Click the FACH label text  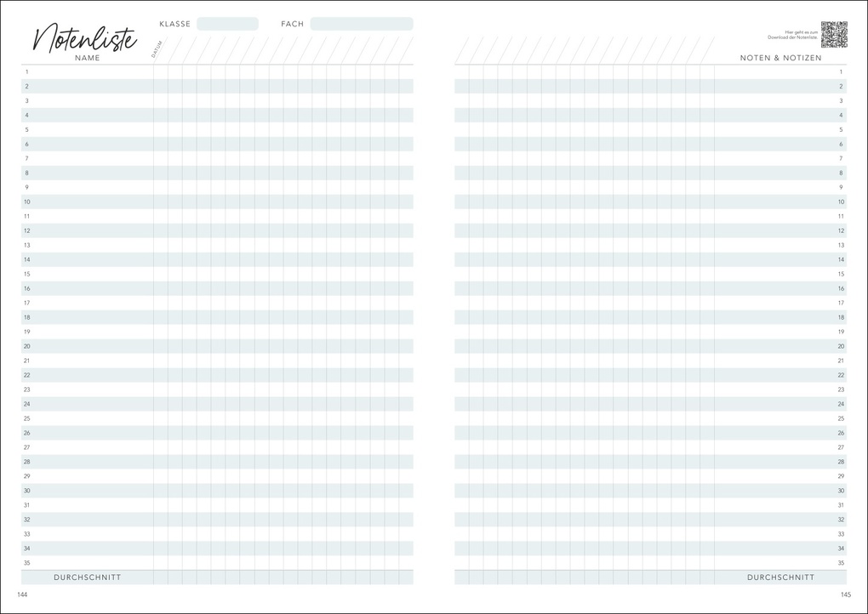point(292,24)
